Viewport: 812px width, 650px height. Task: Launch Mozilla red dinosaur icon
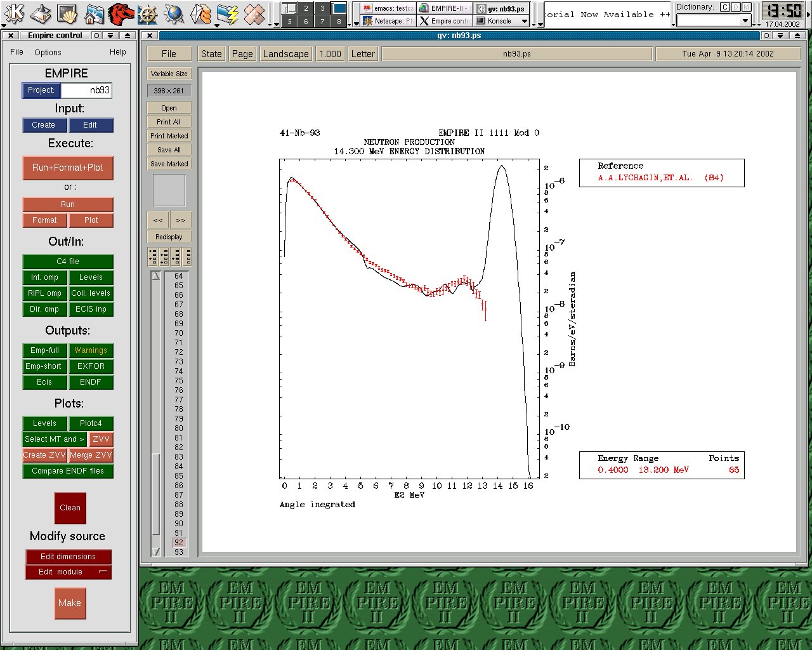[121, 13]
